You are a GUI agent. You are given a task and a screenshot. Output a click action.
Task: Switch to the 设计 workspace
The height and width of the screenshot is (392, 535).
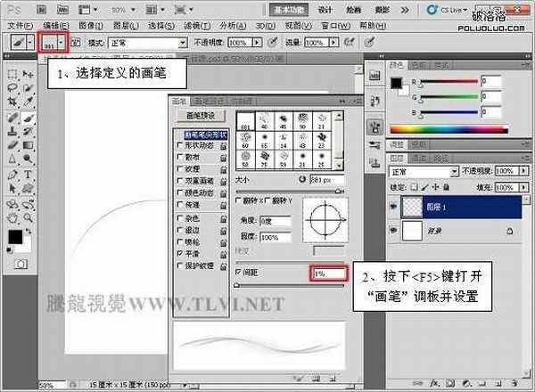325,10
